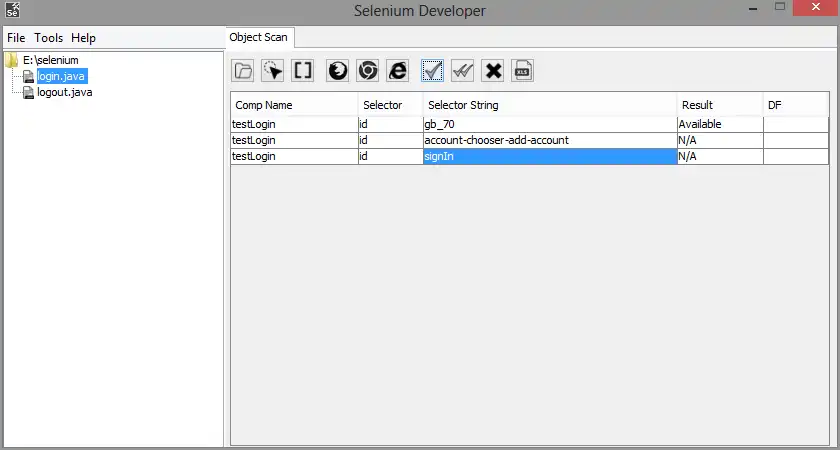Viewport: 840px width, 450px height.
Task: Close the Selenium Developer window
Action: pyautogui.click(x=816, y=8)
